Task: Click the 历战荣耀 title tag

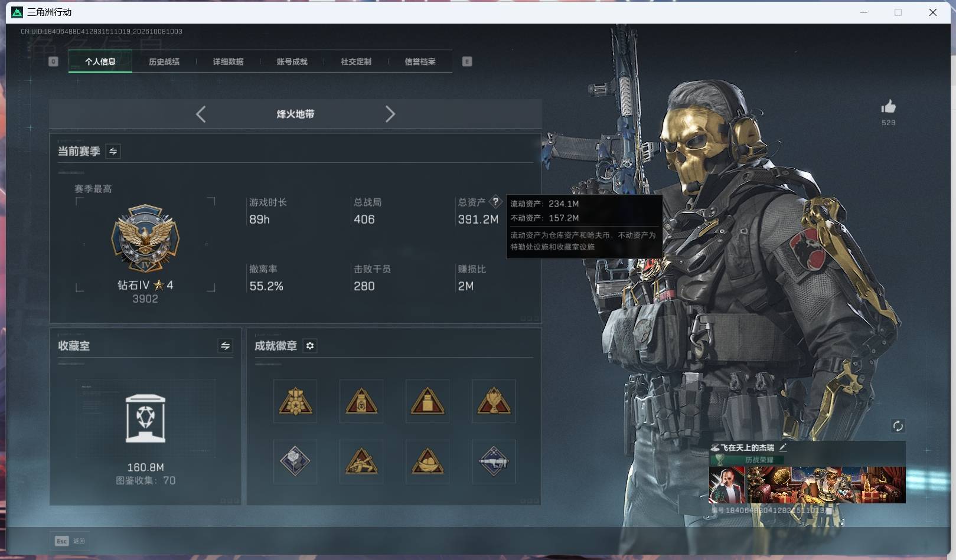Action: coord(759,460)
